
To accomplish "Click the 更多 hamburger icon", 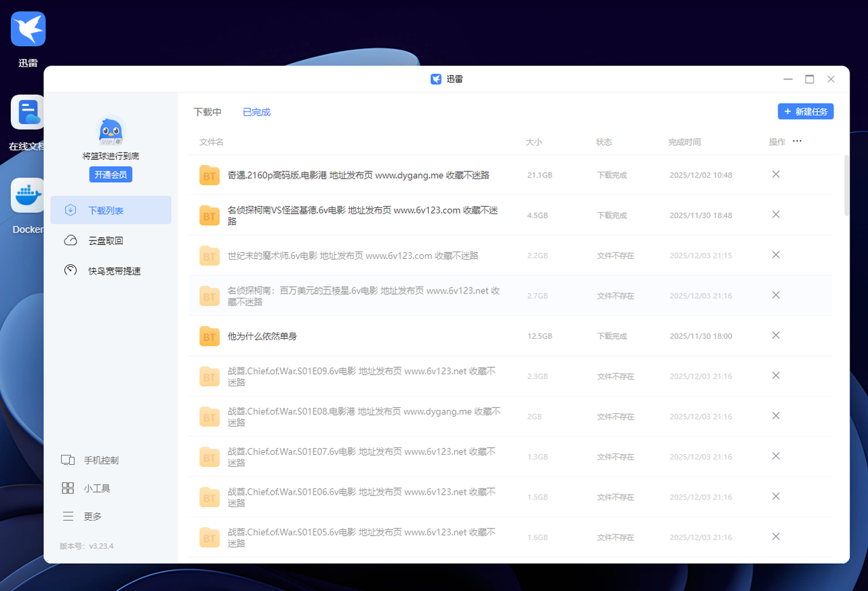I will (x=68, y=516).
